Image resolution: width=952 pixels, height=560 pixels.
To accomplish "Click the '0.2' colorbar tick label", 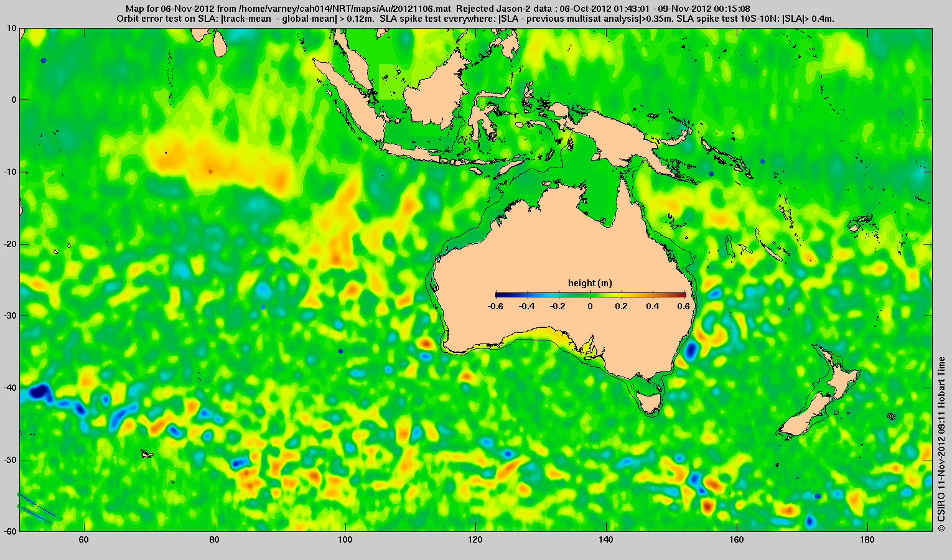I will (622, 306).
